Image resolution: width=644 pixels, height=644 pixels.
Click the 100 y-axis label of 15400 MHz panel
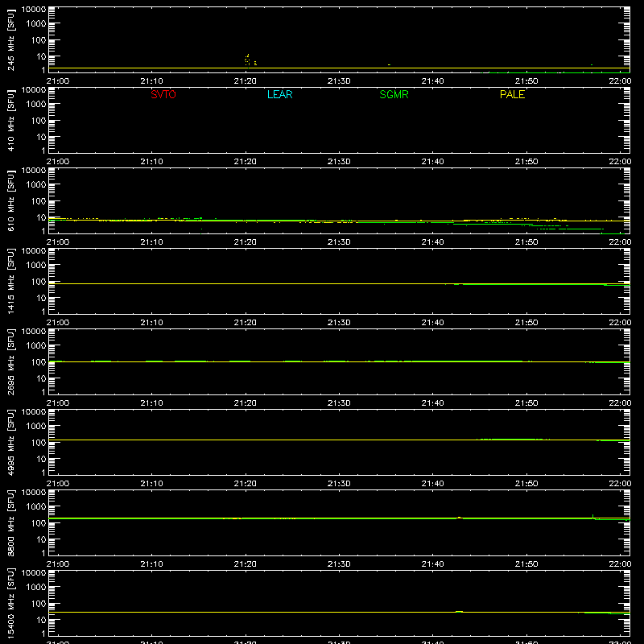click(39, 603)
